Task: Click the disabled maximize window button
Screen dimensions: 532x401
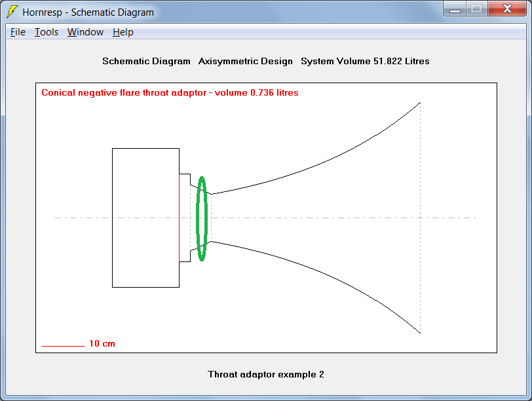Action: point(477,9)
